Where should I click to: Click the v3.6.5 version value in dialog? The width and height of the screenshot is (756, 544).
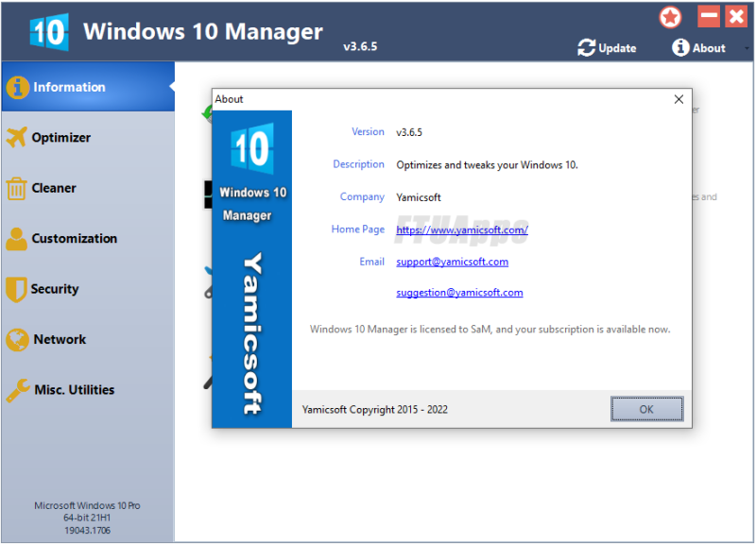[x=409, y=132]
